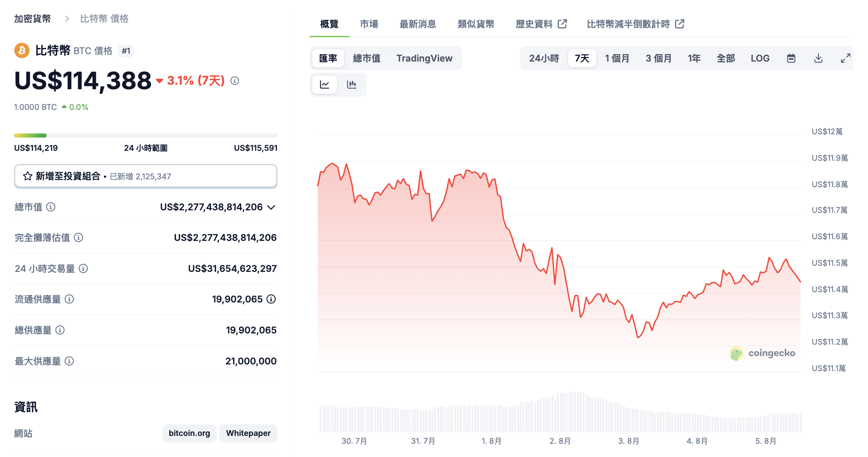
Task: Click the 比特幣 價格 breadcrumb
Action: click(104, 19)
